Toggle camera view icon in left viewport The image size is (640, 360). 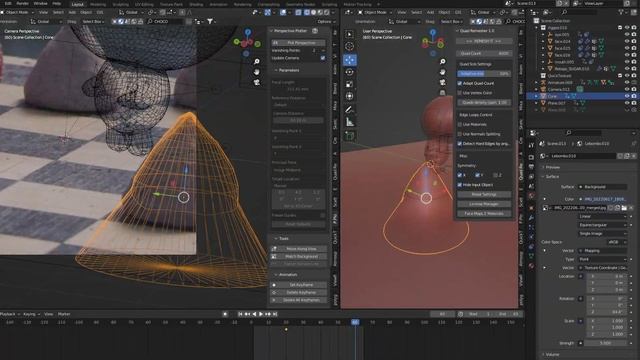coord(256,82)
